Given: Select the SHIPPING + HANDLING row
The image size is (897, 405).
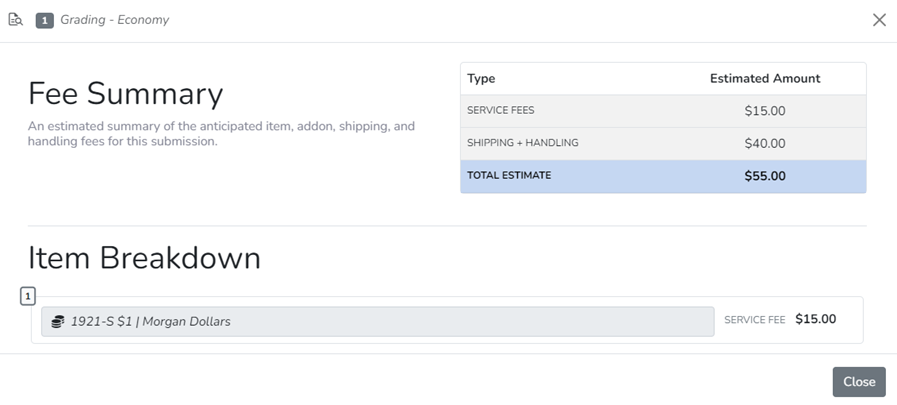Looking at the screenshot, I should point(663,144).
